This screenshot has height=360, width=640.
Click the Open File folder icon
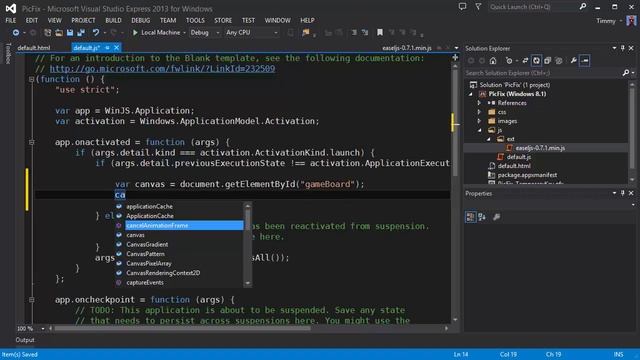point(59,32)
